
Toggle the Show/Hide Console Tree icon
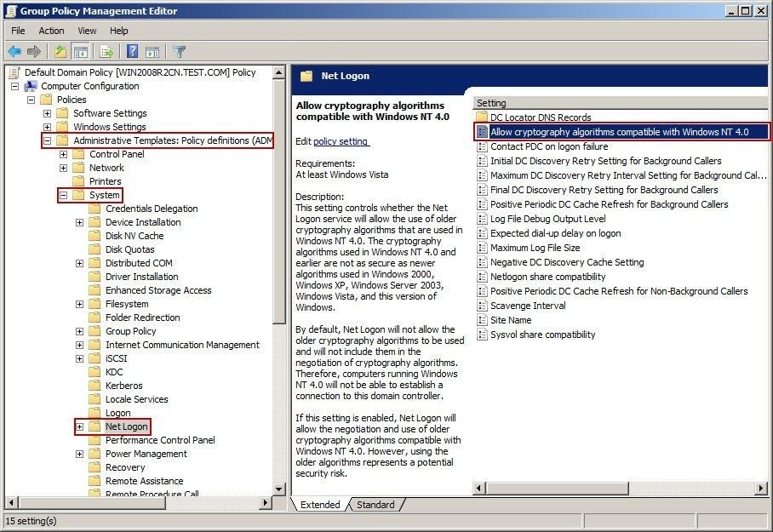pyautogui.click(x=80, y=51)
